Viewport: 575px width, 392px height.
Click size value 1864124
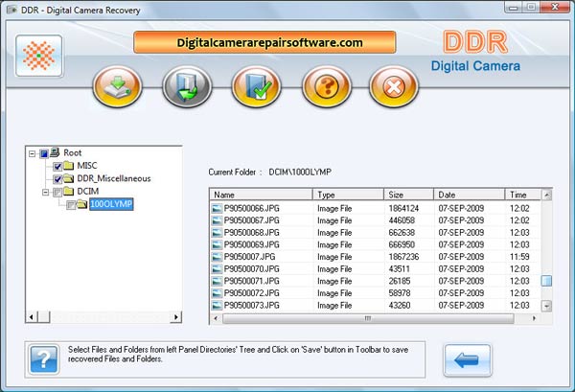pyautogui.click(x=403, y=208)
